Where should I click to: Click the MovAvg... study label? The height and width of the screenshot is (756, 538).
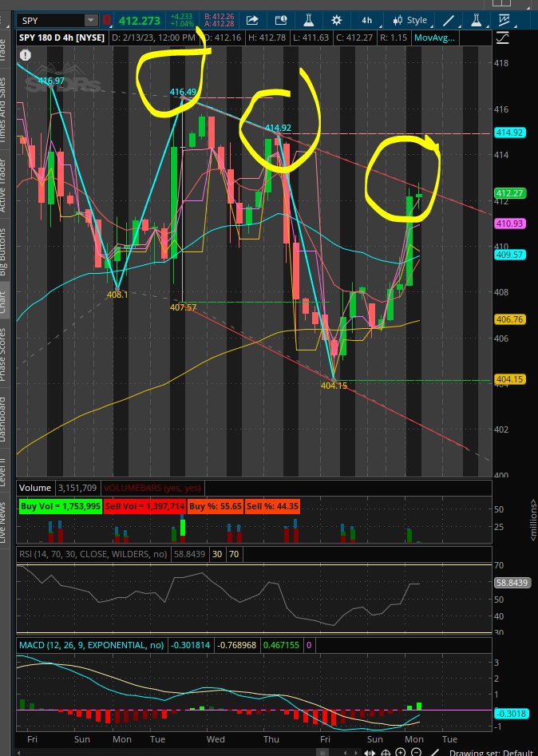tap(434, 38)
